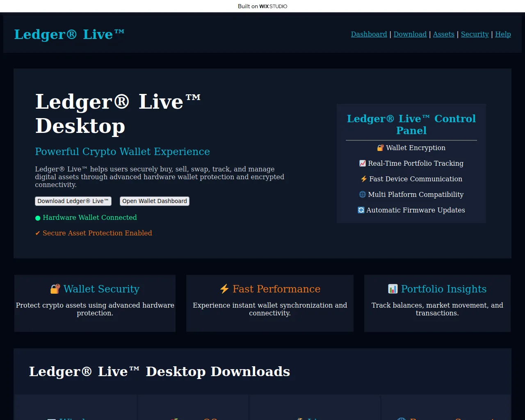The image size is (525, 420).
Task: Click Protect crypto assets description text
Action: click(95, 309)
